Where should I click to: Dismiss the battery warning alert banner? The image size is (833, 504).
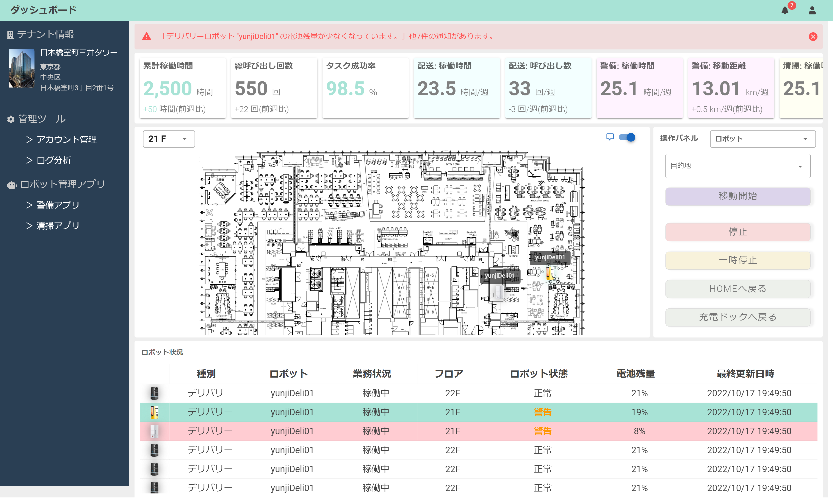point(813,36)
